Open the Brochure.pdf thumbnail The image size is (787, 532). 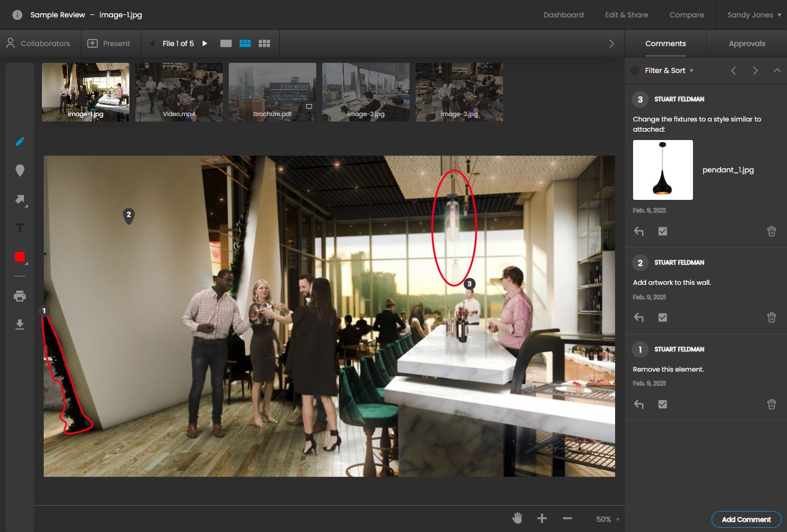point(273,92)
